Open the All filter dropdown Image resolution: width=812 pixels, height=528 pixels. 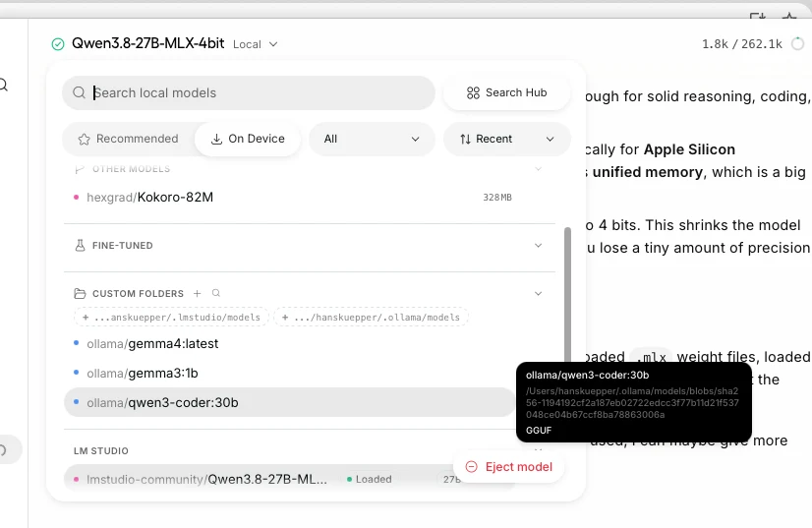372,139
